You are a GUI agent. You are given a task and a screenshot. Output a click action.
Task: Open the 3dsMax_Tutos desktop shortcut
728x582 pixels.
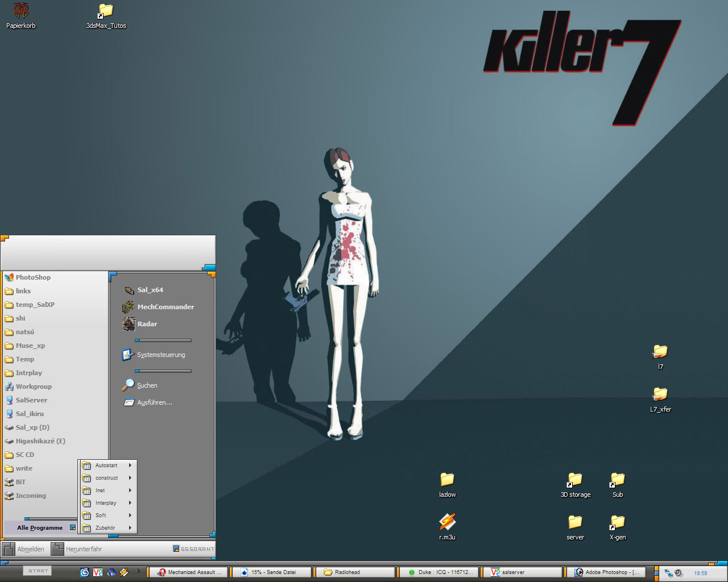pyautogui.click(x=106, y=16)
